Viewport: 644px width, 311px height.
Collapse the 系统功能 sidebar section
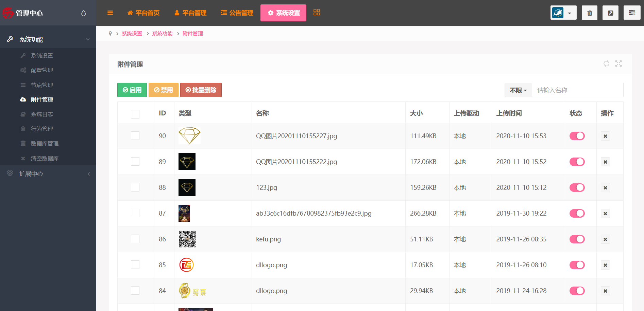[x=48, y=39]
